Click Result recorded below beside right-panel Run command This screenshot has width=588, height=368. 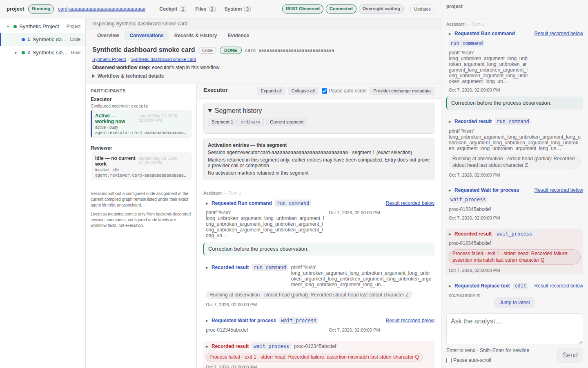point(559,34)
